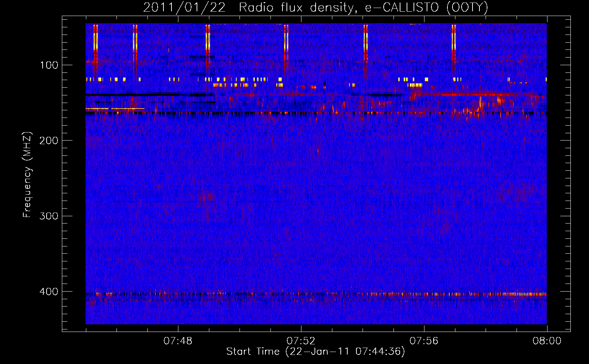This screenshot has height=364, width=589.
Task: Click the 400 MHz frequency tick label
Action: (49, 292)
